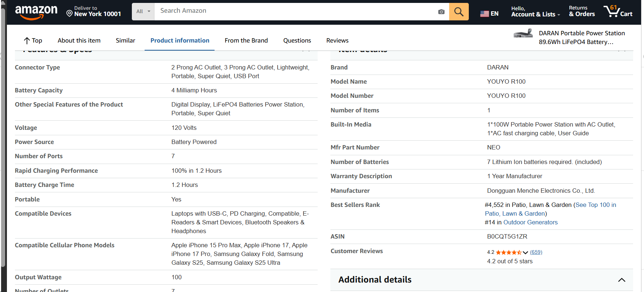This screenshot has width=644, height=292.
Task: Click the Compatible Cellular Phone Models label
Action: tap(64, 245)
